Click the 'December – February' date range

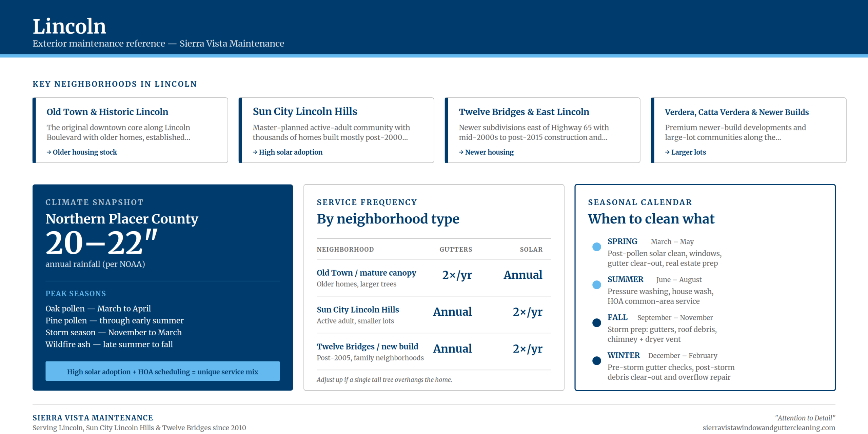[x=683, y=356]
